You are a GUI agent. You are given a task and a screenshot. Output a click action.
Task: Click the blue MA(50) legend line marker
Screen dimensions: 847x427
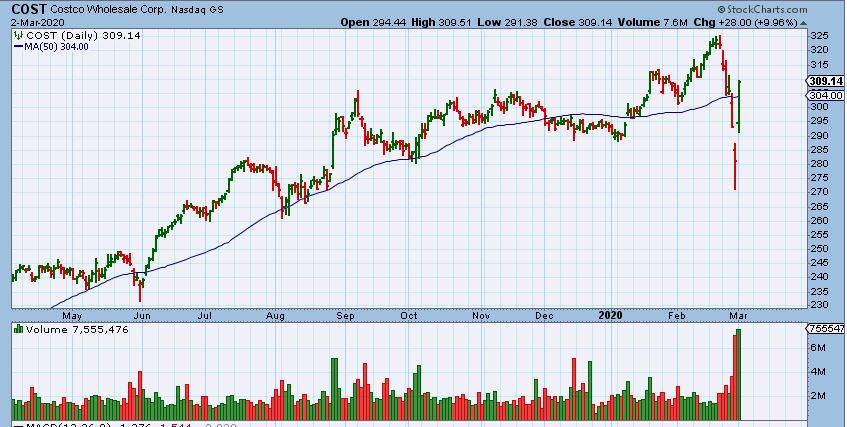[x=18, y=47]
